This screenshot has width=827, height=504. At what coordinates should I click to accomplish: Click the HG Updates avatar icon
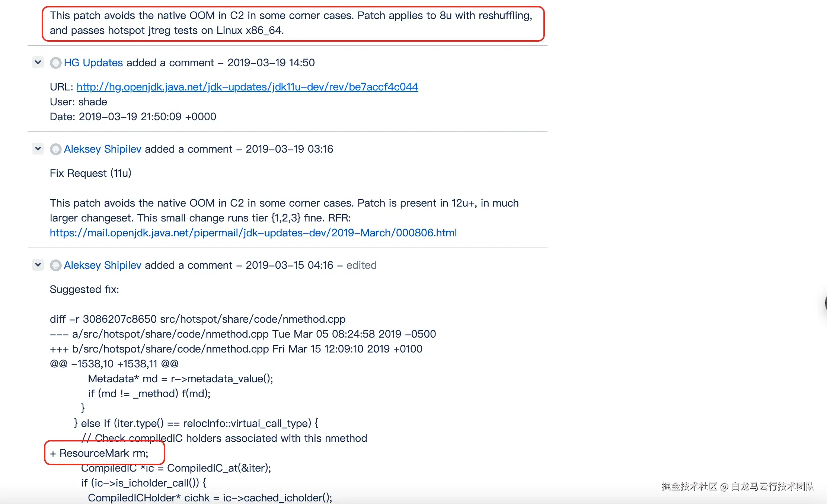pyautogui.click(x=56, y=63)
